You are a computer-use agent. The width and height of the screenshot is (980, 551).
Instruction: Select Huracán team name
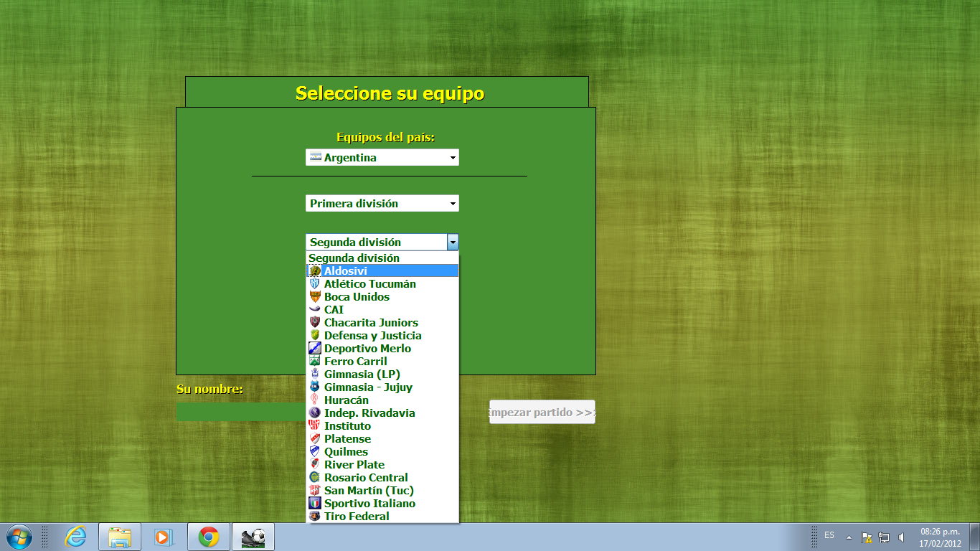[347, 400]
